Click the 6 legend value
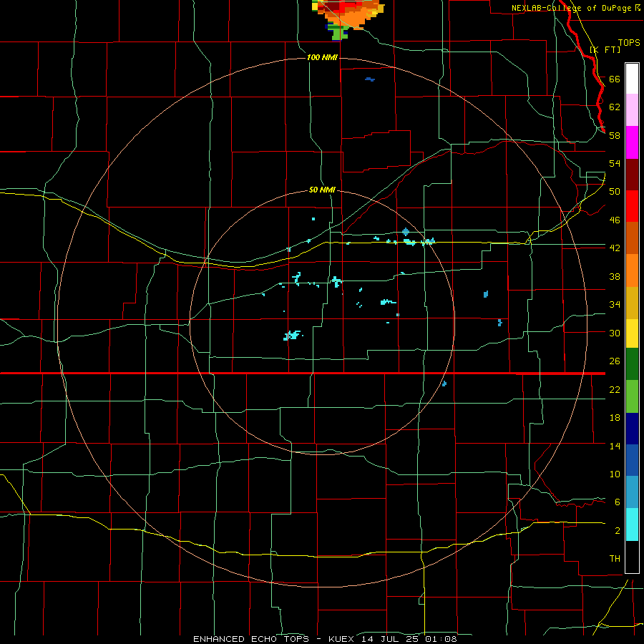Image resolution: width=644 pixels, height=644 pixels. click(x=617, y=502)
